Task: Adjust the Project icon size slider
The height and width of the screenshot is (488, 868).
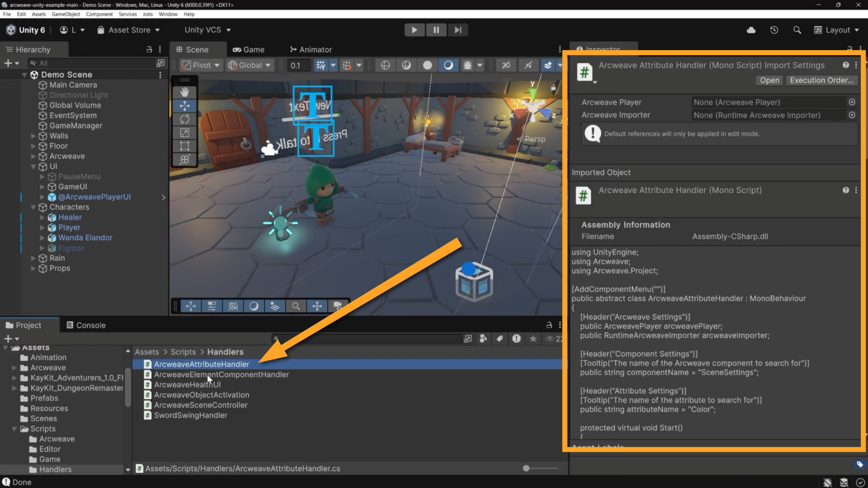Action: click(526, 469)
